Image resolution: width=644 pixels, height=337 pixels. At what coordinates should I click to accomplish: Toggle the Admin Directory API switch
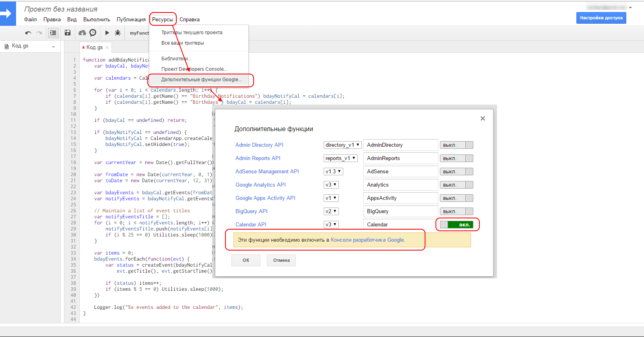click(x=456, y=145)
